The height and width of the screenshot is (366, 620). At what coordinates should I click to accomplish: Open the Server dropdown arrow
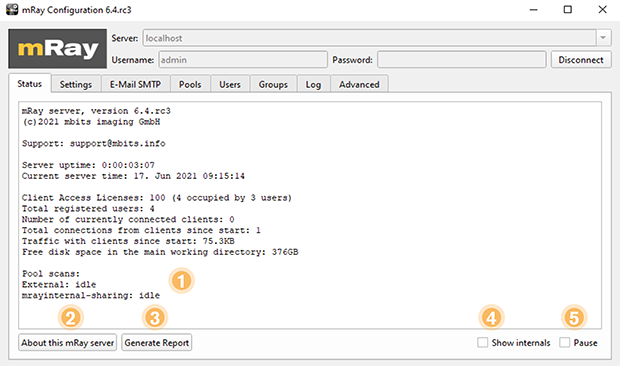pos(603,38)
